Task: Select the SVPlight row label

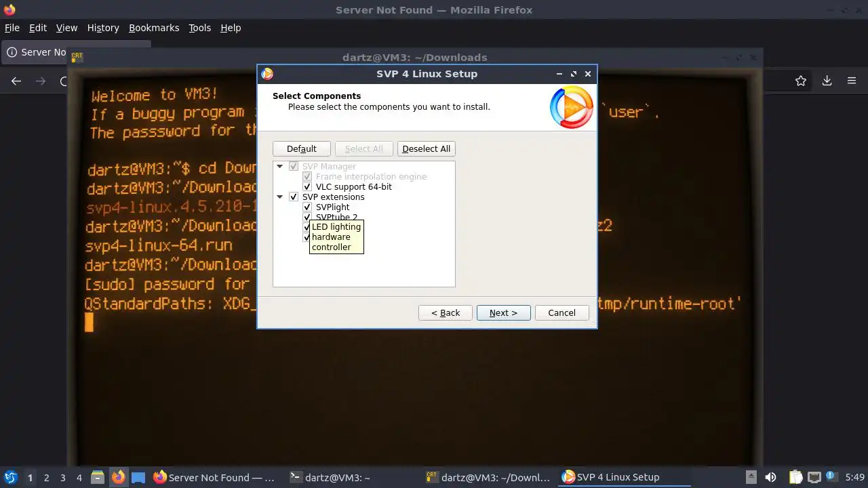Action: pyautogui.click(x=333, y=207)
